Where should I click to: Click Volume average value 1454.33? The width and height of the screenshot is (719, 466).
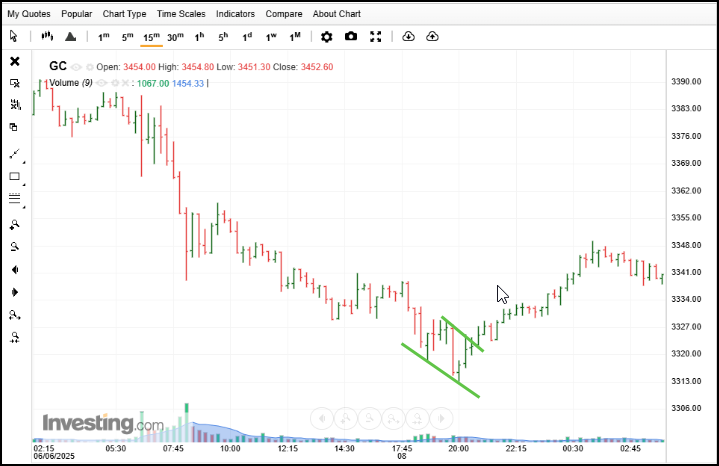(x=188, y=83)
